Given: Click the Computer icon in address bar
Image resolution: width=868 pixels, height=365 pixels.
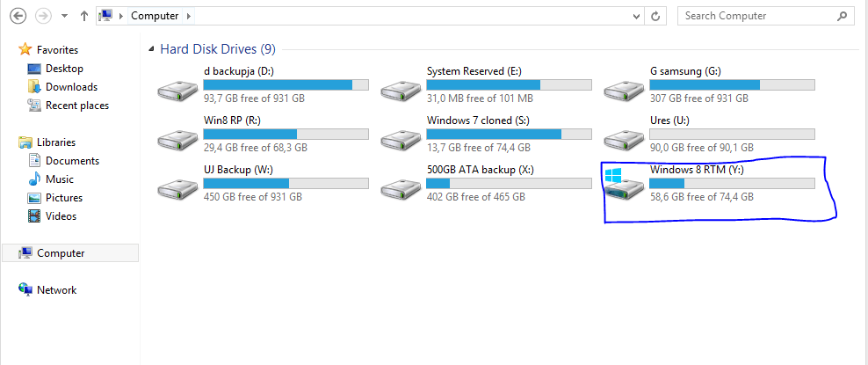Looking at the screenshot, I should [105, 16].
